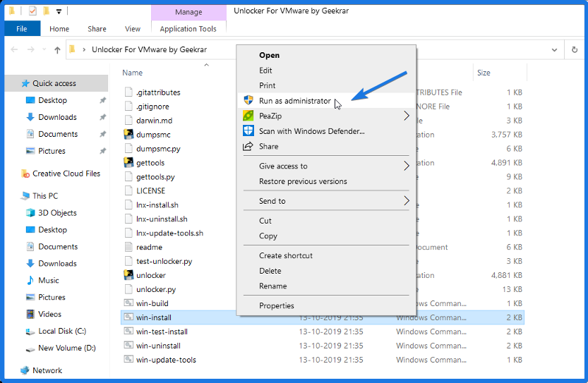Click the Music note icon
Viewport: 588px width, 383px height.
[30, 280]
